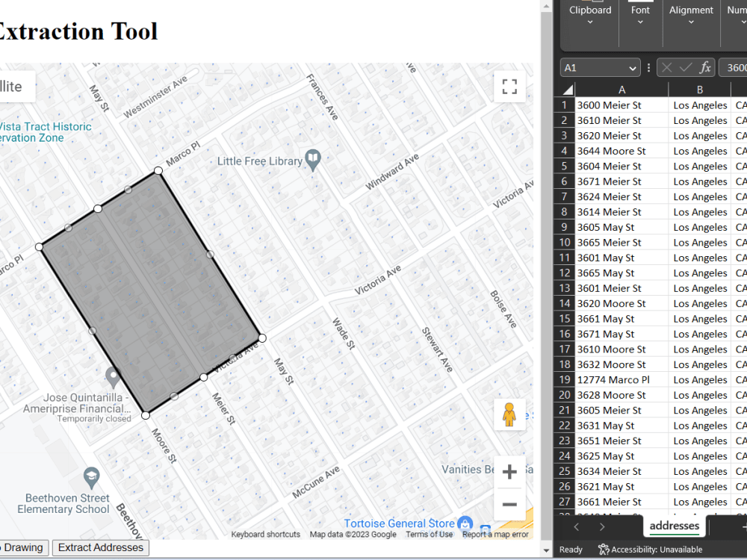The width and height of the screenshot is (747, 560).
Task: Click polygon vertex handle near Victoria Ave and May St
Action: click(x=262, y=337)
